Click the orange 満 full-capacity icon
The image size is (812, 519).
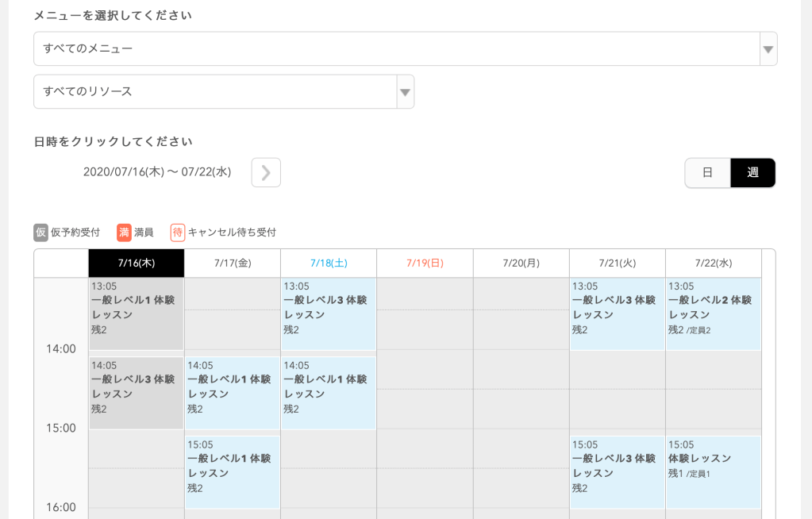[x=124, y=233]
